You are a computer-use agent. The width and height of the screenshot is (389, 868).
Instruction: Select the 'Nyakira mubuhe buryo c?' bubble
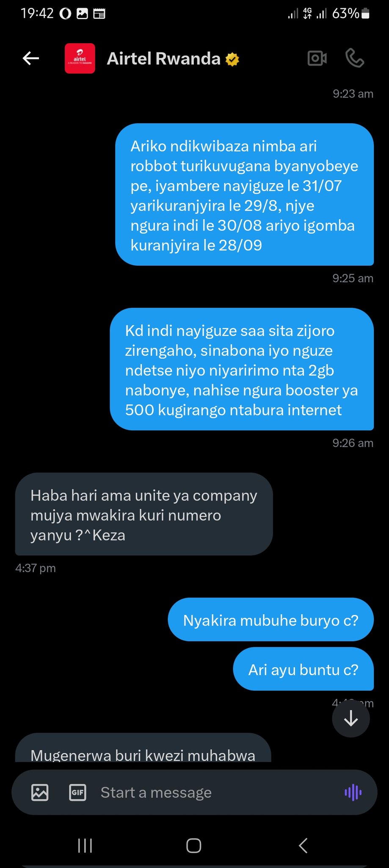point(271,620)
